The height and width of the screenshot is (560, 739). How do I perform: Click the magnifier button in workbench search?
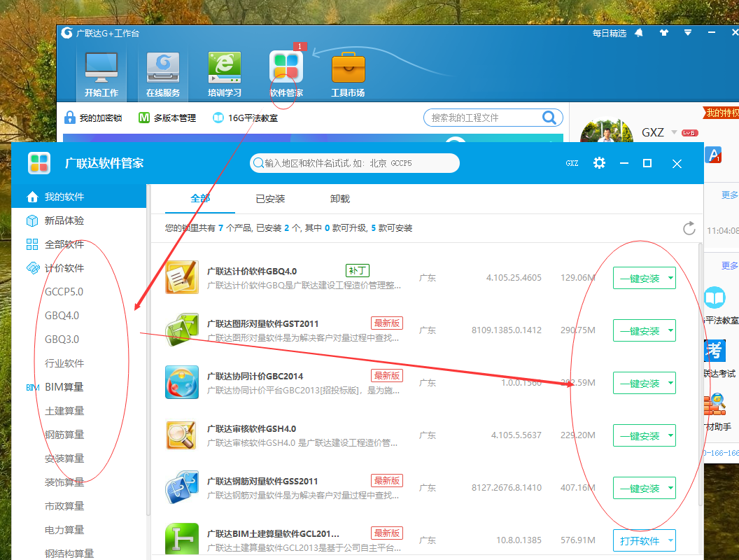(x=549, y=118)
